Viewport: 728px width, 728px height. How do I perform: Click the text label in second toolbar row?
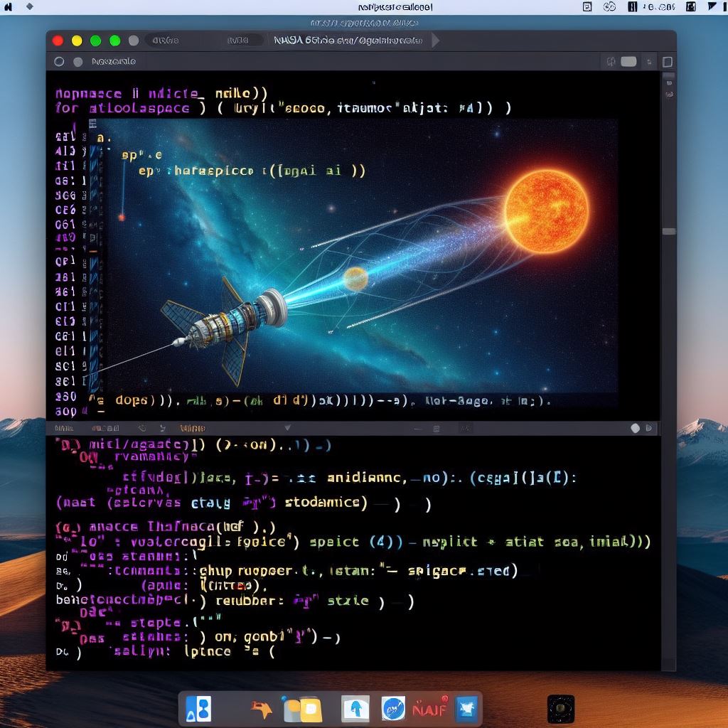114,62
